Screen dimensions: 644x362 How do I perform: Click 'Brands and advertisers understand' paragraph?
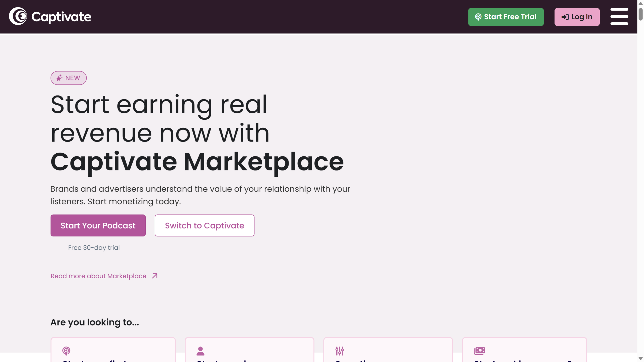click(x=200, y=195)
